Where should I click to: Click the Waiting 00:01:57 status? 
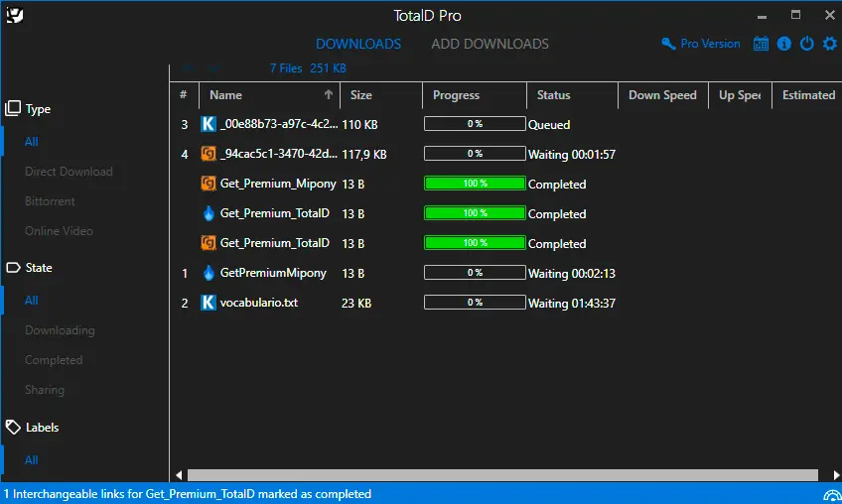[572, 155]
